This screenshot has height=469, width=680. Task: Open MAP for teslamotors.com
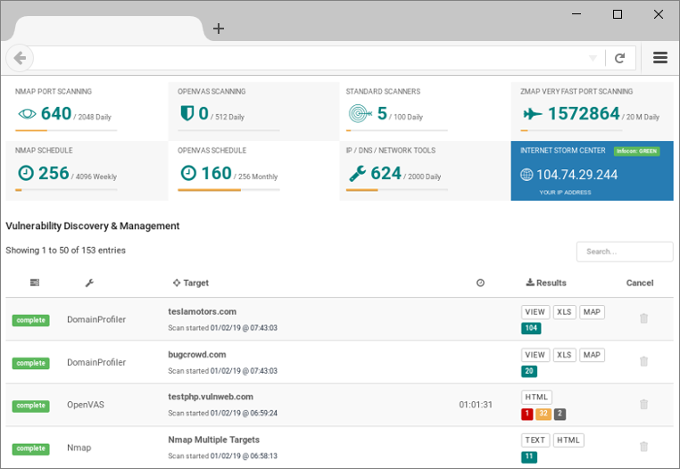tap(592, 312)
